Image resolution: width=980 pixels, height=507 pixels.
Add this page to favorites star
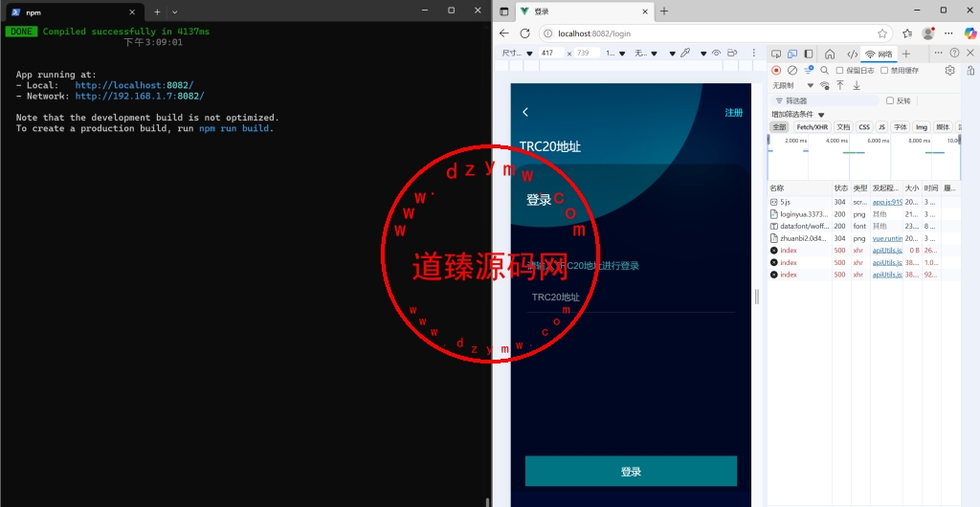881,33
